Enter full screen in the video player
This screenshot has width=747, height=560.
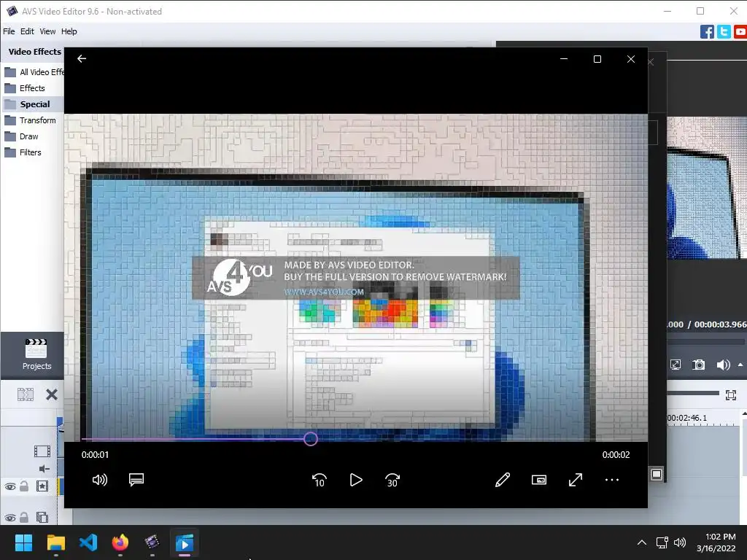pos(576,480)
